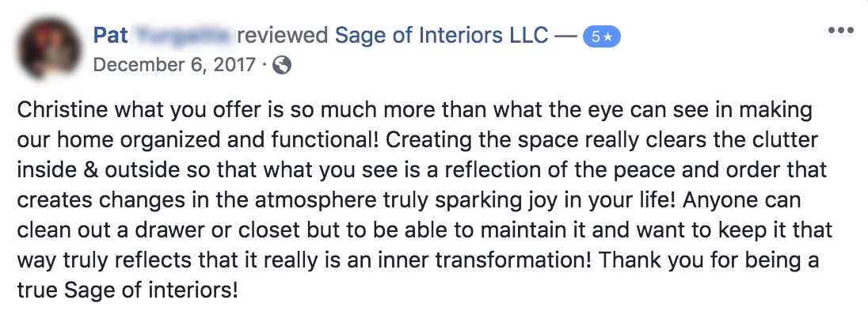Open the December 6, 2017 post permalink

point(174,65)
